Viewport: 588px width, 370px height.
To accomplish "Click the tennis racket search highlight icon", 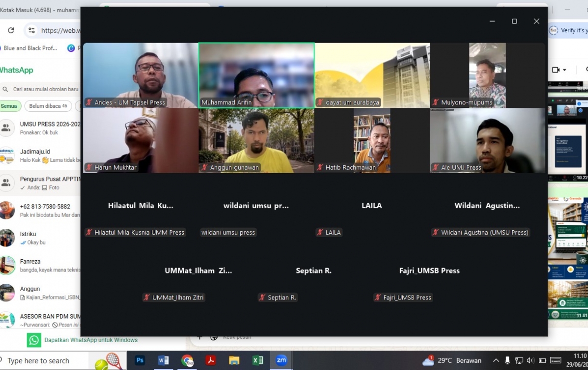I will point(108,362).
